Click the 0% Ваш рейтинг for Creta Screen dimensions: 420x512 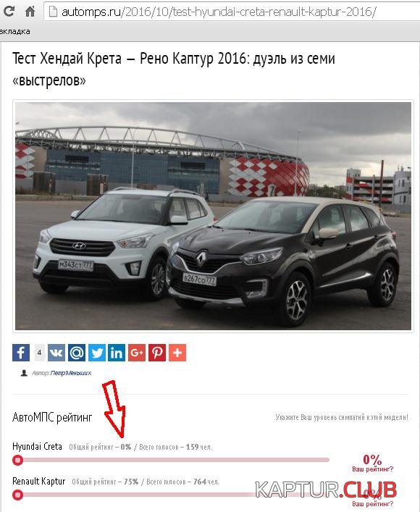(372, 463)
